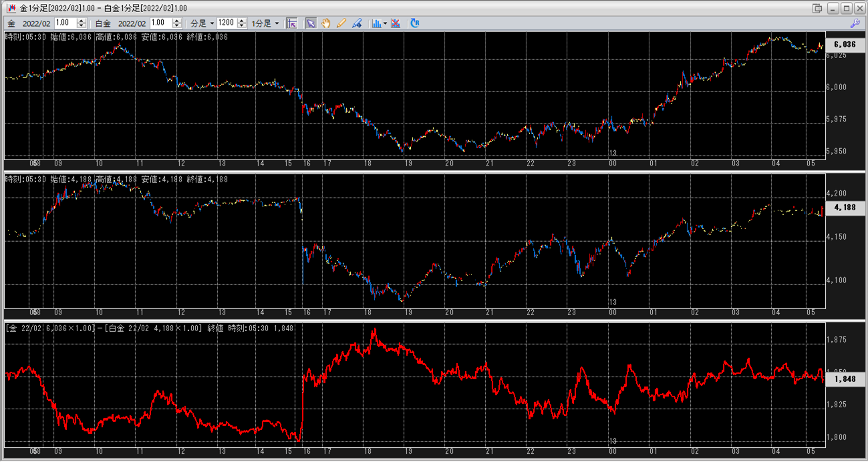Viewport: 868px width, 462px height.
Task: Click the crossed-out chart icon
Action: 396,23
